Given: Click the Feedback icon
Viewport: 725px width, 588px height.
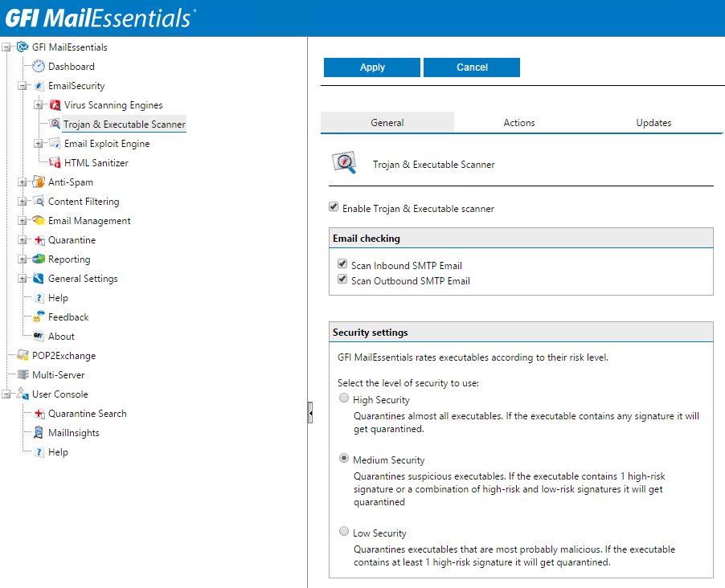Looking at the screenshot, I should 39,316.
